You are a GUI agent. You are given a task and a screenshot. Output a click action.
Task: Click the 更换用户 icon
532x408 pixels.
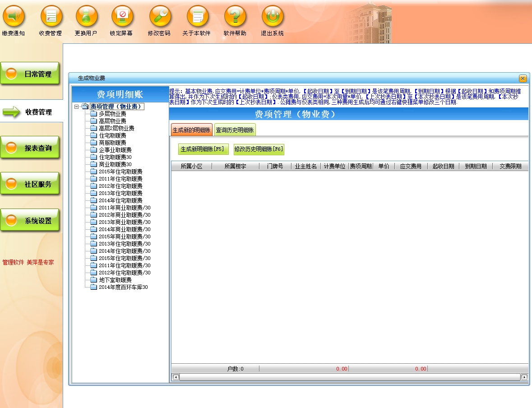pos(86,17)
